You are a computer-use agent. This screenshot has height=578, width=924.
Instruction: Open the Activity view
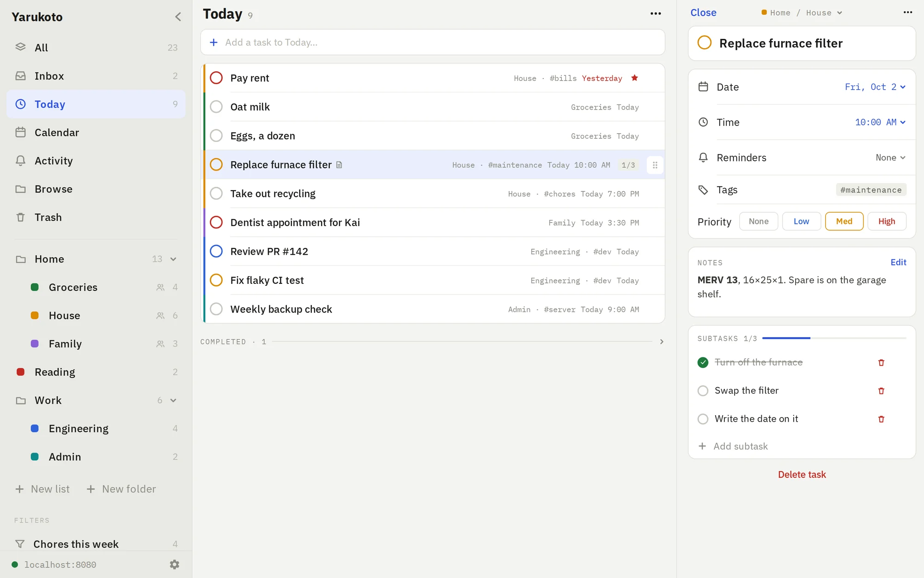coord(96,161)
